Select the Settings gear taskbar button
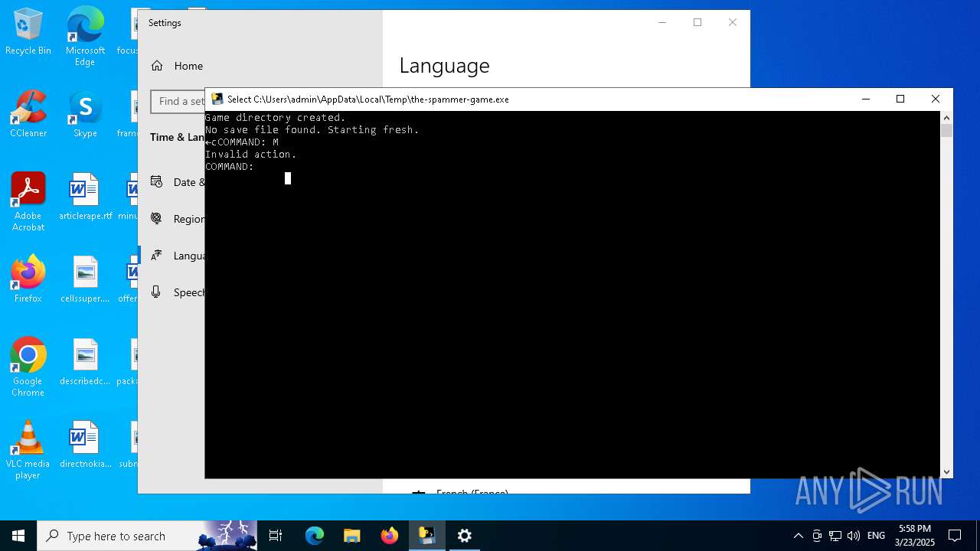 [465, 536]
